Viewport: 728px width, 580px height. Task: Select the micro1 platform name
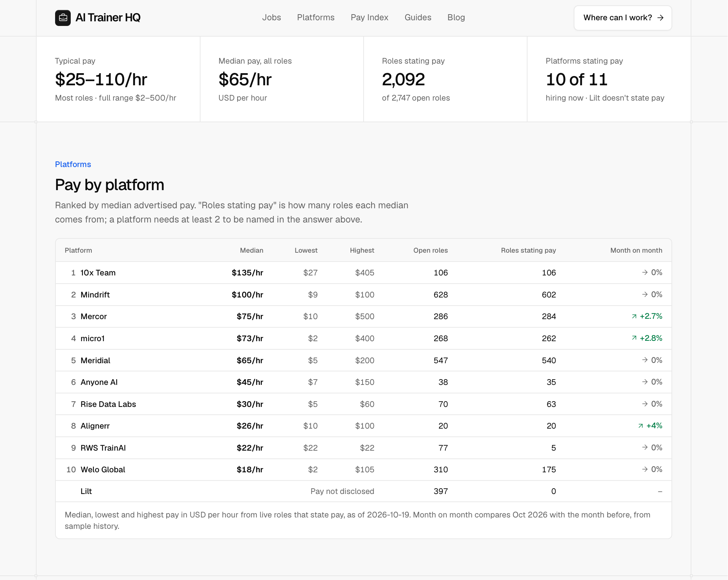tap(93, 338)
